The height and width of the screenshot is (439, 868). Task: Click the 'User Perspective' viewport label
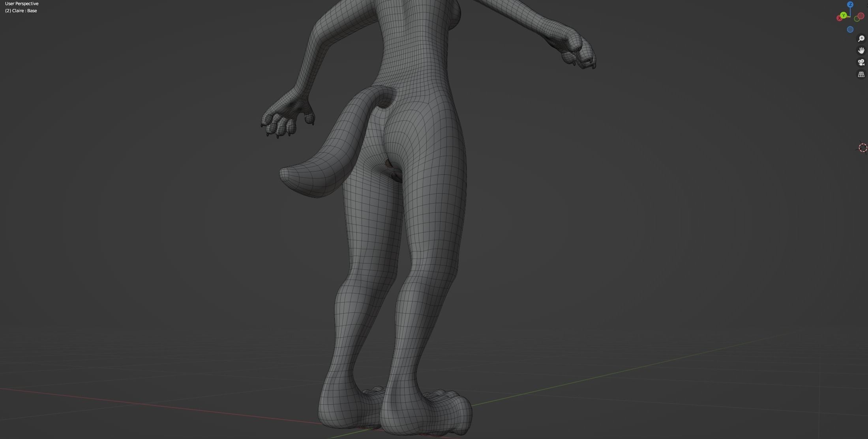pos(22,4)
